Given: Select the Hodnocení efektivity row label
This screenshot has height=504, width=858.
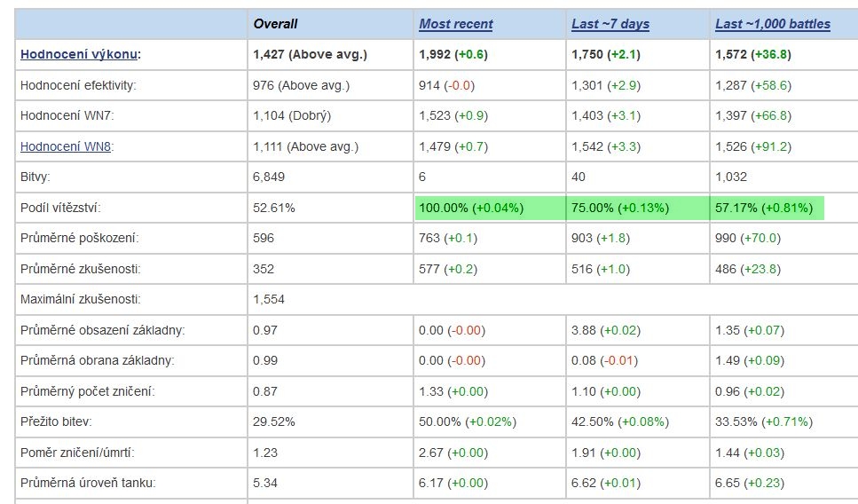Looking at the screenshot, I should coord(78,85).
